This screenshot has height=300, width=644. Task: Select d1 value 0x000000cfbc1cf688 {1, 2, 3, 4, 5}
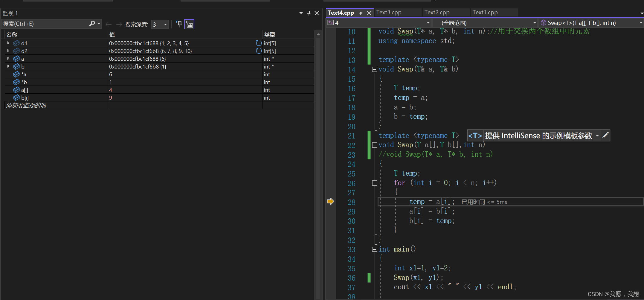149,43
